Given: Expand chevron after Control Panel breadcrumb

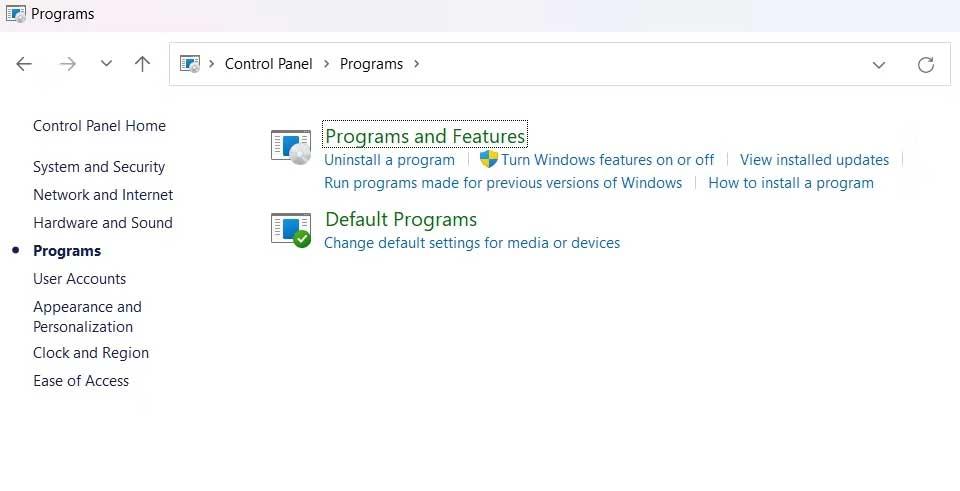Looking at the screenshot, I should [326, 64].
